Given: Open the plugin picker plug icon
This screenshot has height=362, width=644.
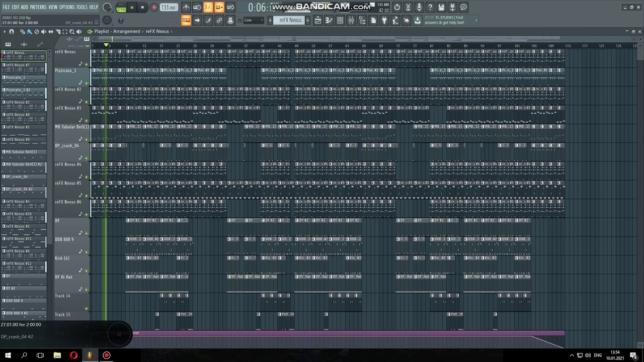Looking at the screenshot, I should 384,20.
